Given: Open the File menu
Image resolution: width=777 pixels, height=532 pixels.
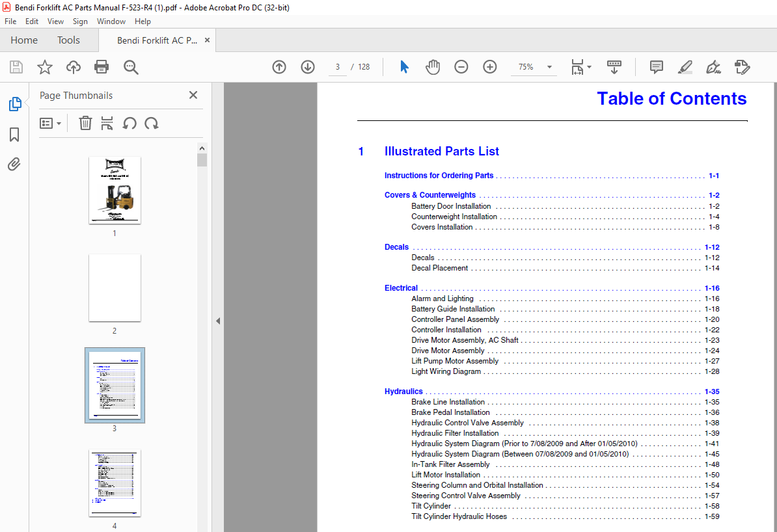Looking at the screenshot, I should 10,21.
